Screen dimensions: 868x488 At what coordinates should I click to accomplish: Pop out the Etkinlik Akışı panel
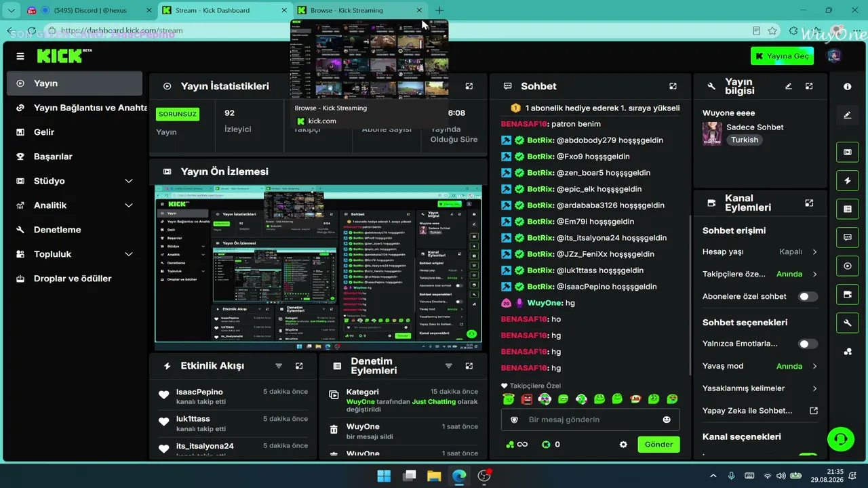[x=299, y=366]
